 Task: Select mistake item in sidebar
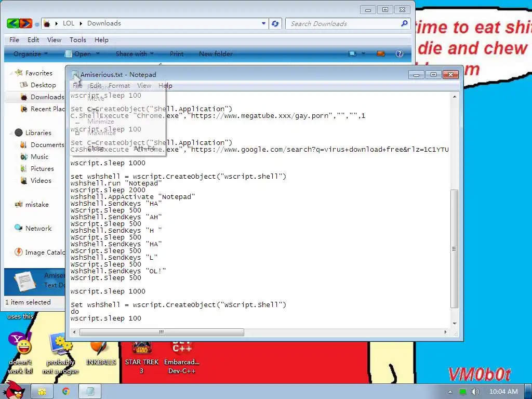pyautogui.click(x=37, y=205)
